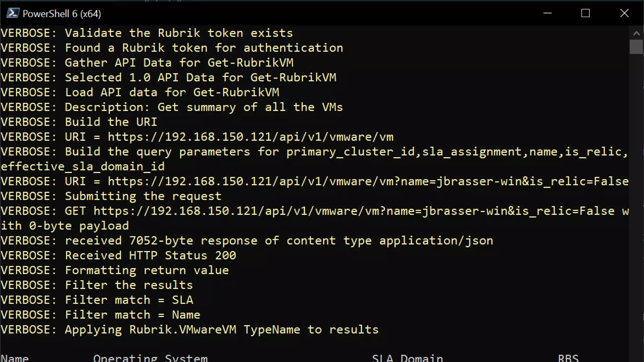Click the Received HTTP Status 200 line

(x=119, y=255)
